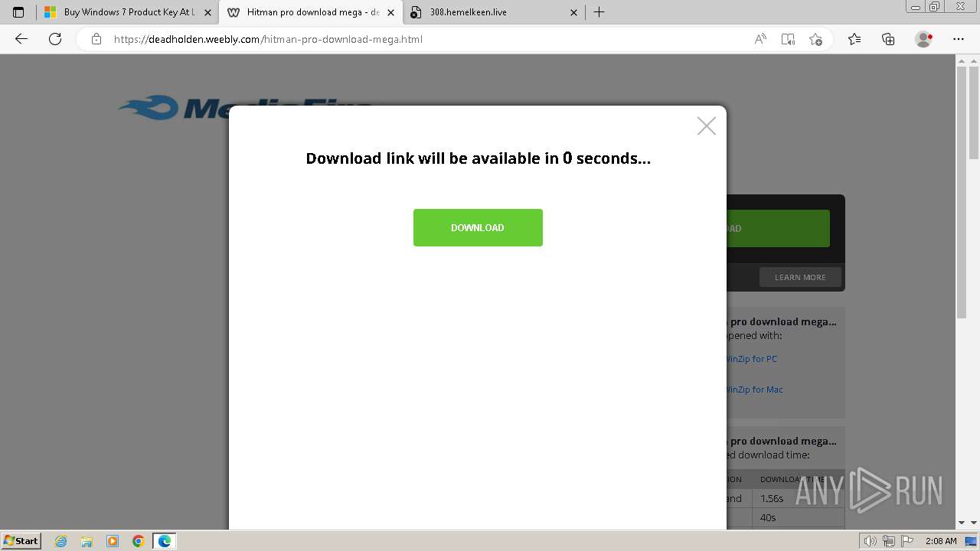Open media player taskbar icon

click(113, 541)
